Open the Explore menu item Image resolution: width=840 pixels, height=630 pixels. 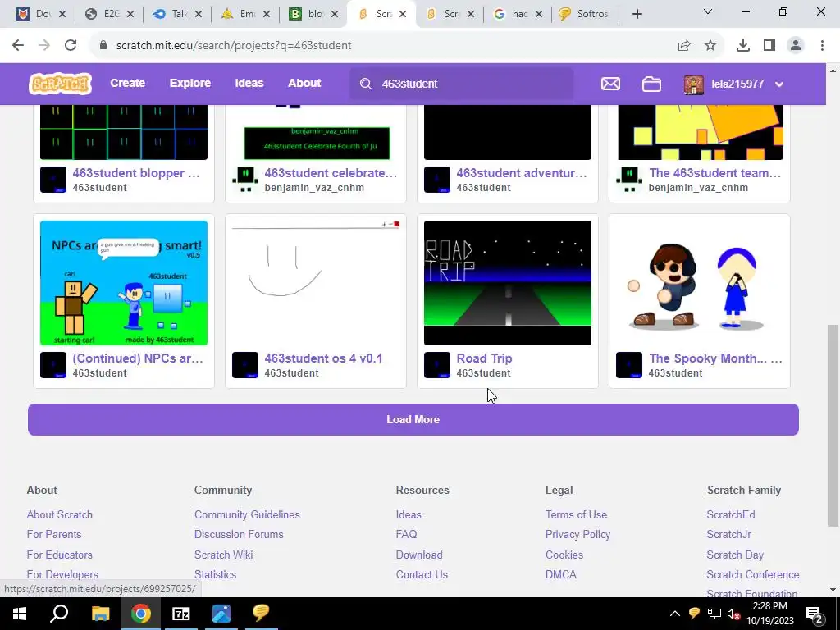point(190,83)
